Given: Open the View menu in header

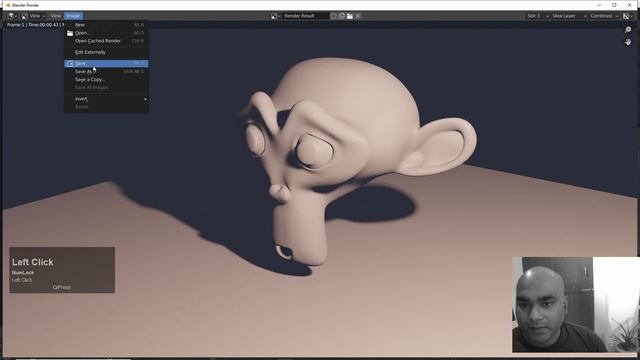Looking at the screenshot, I should tap(56, 16).
